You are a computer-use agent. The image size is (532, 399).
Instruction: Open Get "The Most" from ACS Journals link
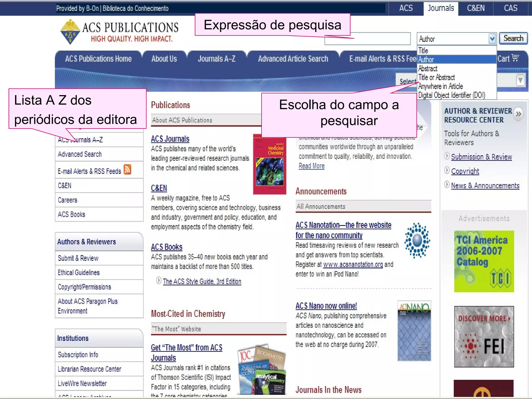pos(187,353)
